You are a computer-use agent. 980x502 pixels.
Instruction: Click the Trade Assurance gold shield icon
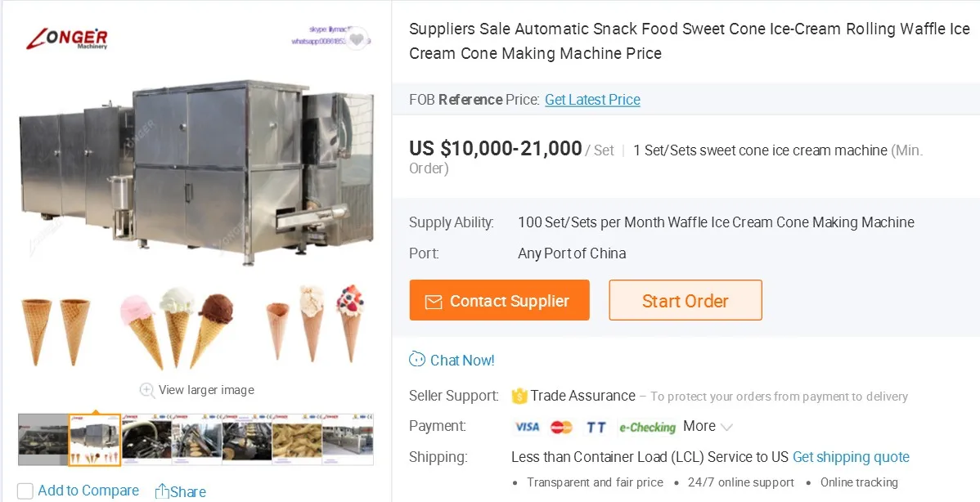519,396
